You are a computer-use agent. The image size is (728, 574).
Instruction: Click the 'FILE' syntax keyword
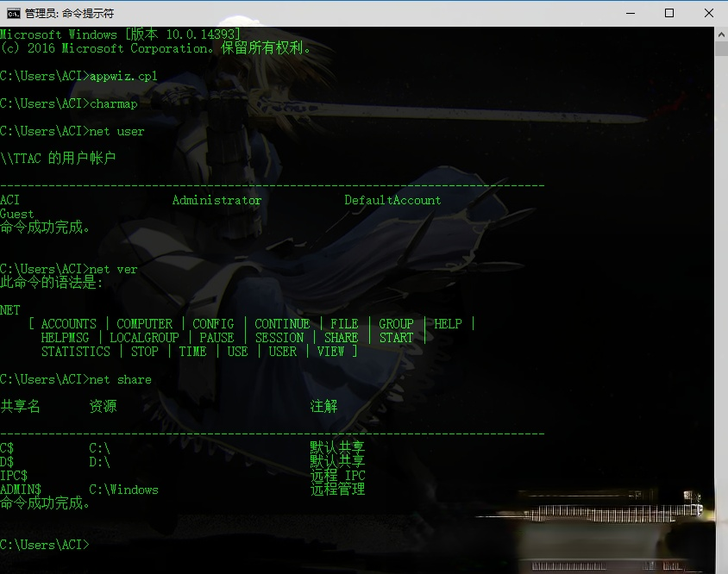(x=344, y=324)
